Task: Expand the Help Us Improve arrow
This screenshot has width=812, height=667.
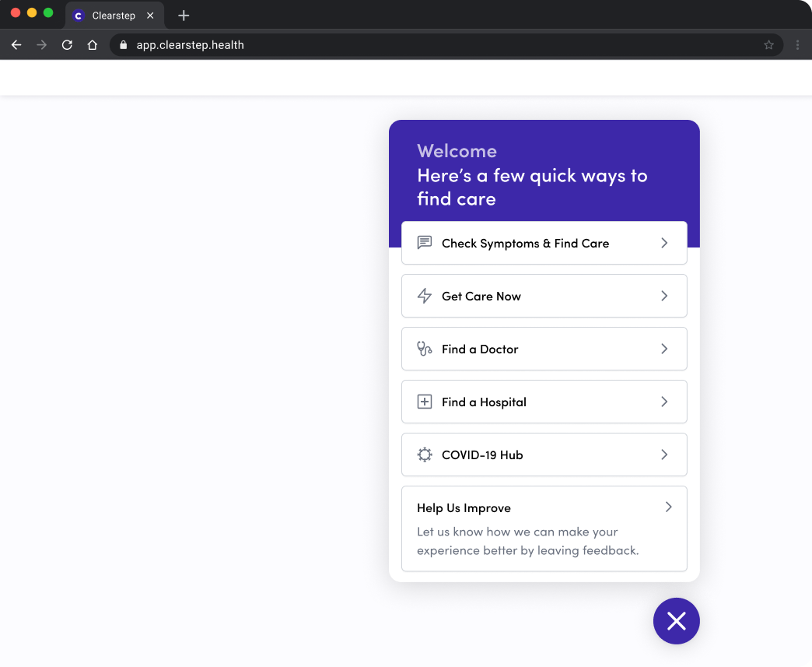Action: (x=668, y=507)
